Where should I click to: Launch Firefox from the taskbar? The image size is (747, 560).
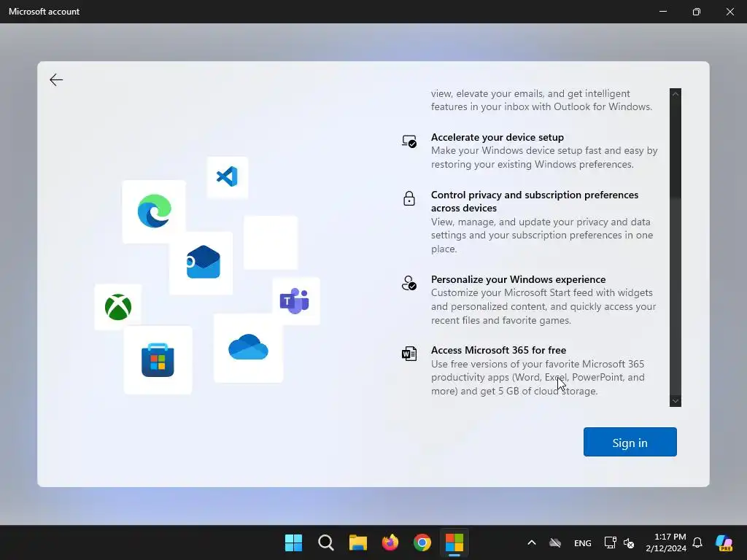(x=390, y=542)
